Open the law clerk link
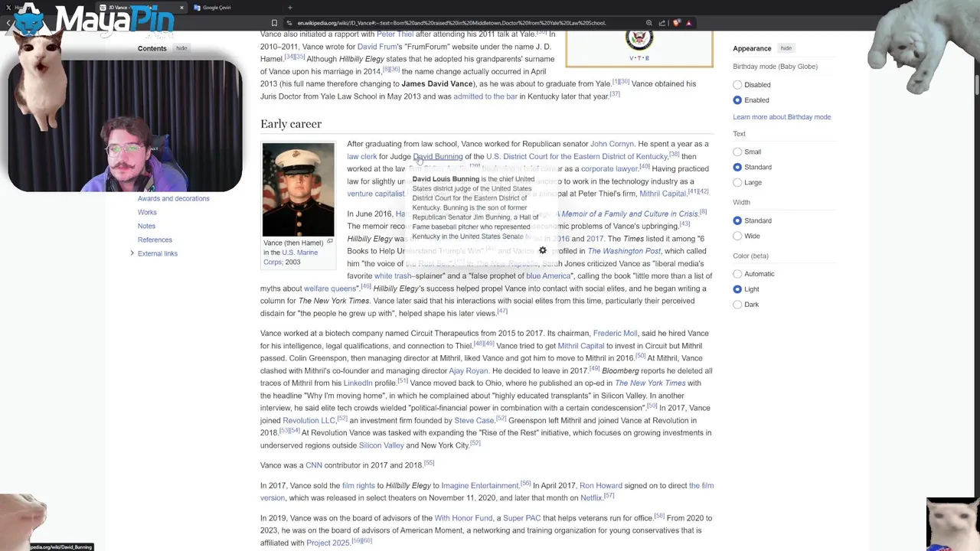The image size is (980, 551). (x=362, y=156)
